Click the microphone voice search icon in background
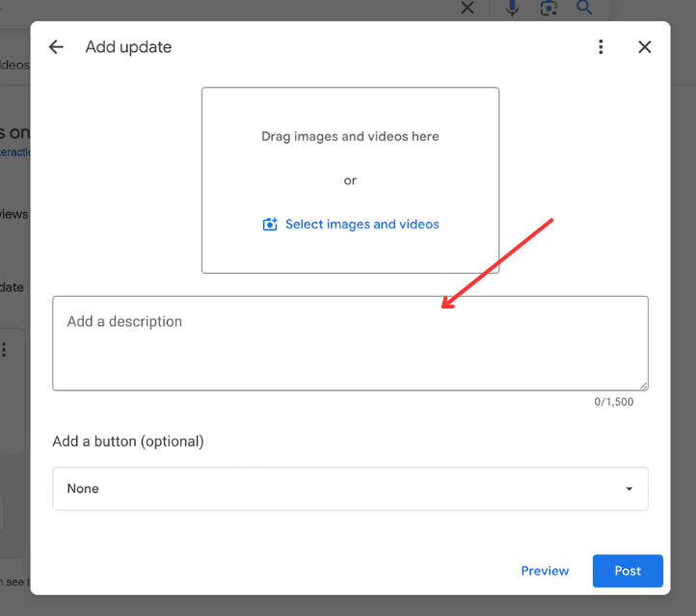This screenshot has width=696, height=616. (512, 8)
